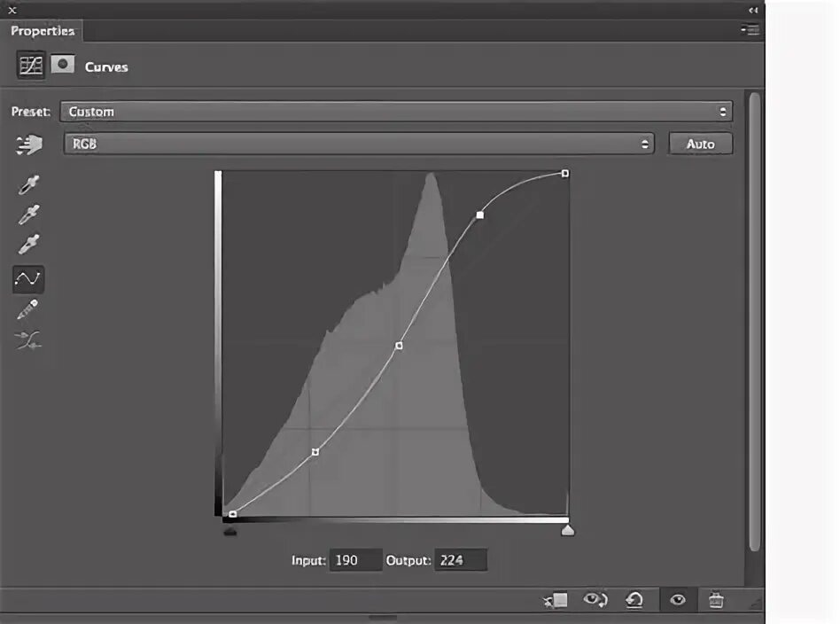Image resolution: width=840 pixels, height=624 pixels.
Task: Pick the gray point eyedropper
Action: tap(28, 214)
